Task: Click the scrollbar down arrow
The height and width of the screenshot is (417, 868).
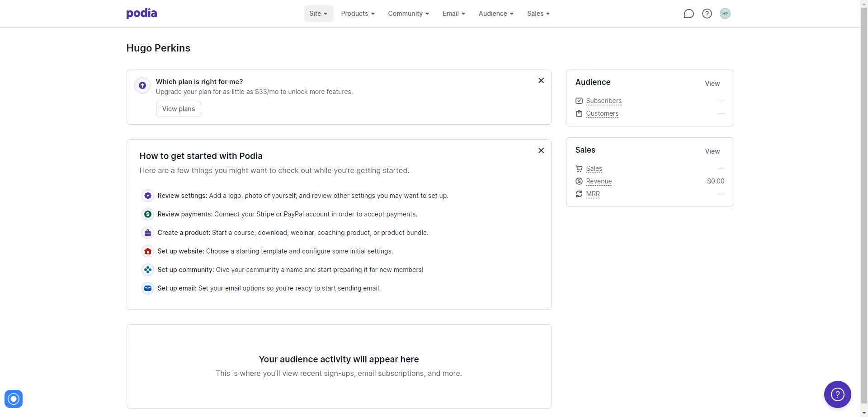Action: tap(864, 413)
